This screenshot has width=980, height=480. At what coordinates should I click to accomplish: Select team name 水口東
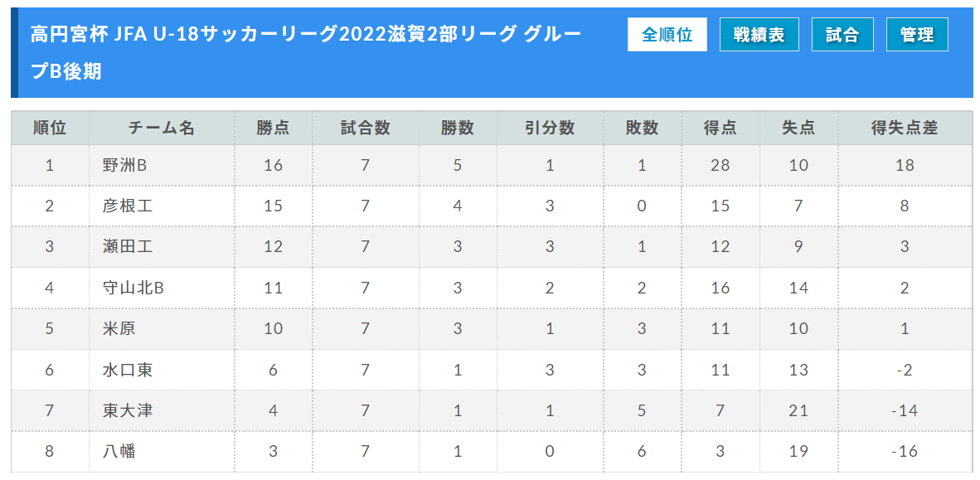(128, 370)
